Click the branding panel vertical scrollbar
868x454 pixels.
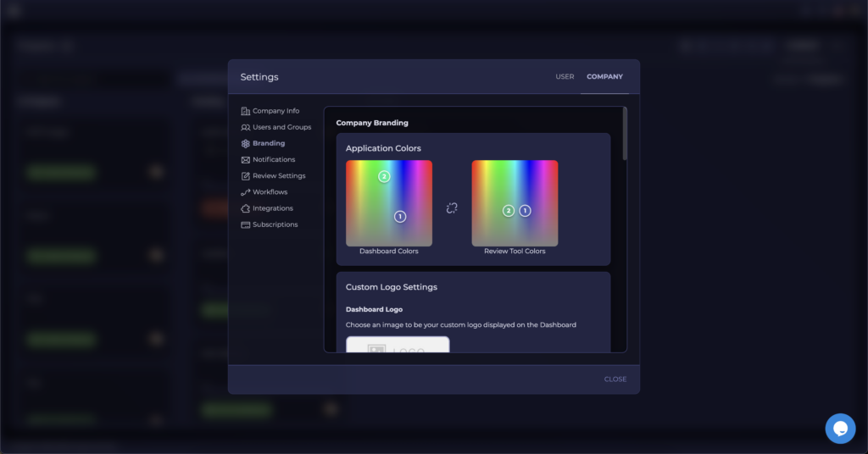tap(625, 134)
